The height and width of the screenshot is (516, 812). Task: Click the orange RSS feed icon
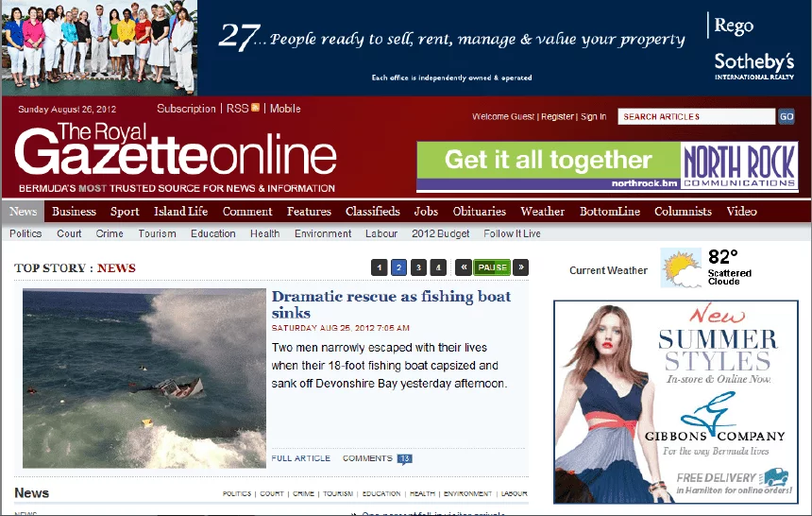pos(255,109)
